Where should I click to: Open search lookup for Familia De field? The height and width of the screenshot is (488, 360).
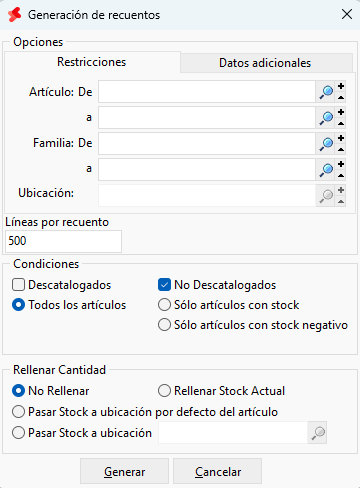point(326,143)
